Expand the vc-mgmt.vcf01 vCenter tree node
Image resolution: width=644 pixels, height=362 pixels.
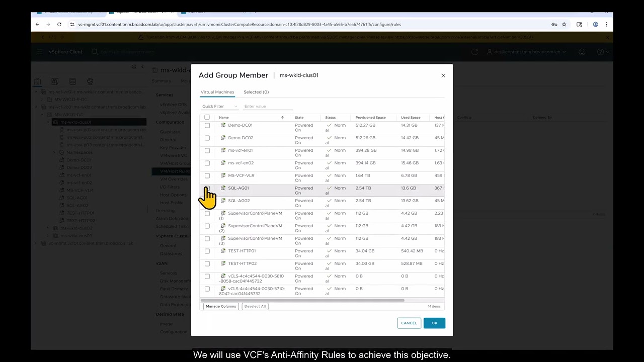(37, 243)
